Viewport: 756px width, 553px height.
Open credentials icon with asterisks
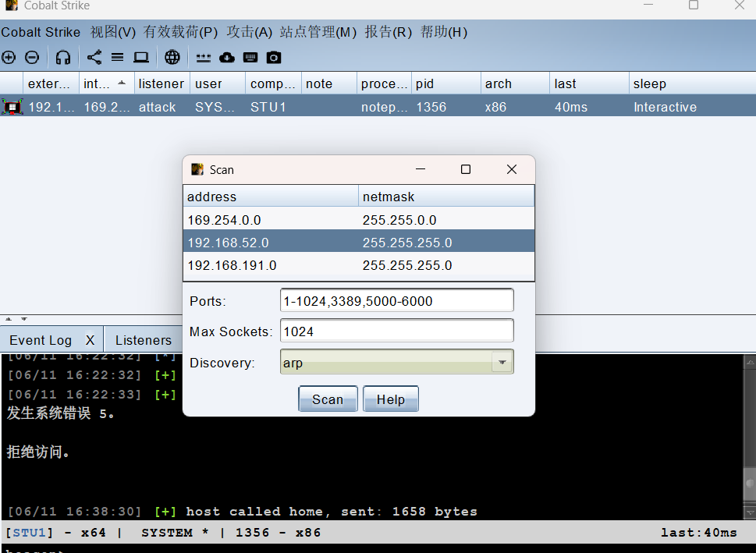(204, 58)
